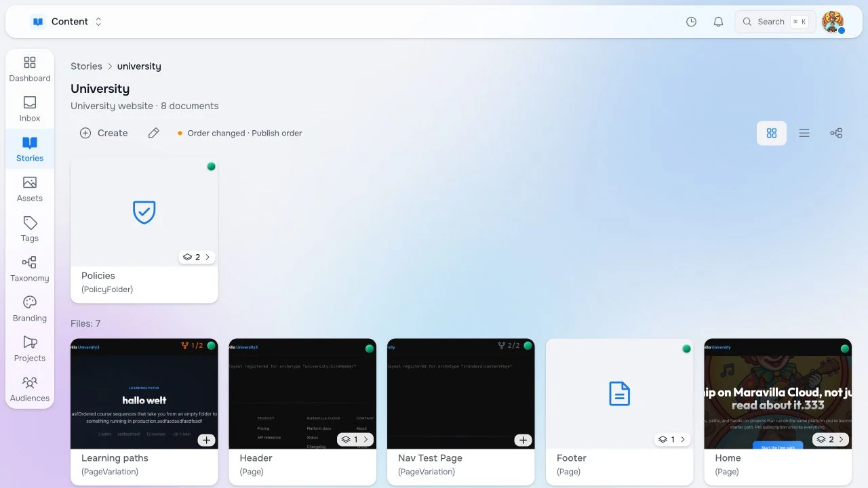The height and width of the screenshot is (488, 868).
Task: Select Stories in the sidebar
Action: (30, 149)
